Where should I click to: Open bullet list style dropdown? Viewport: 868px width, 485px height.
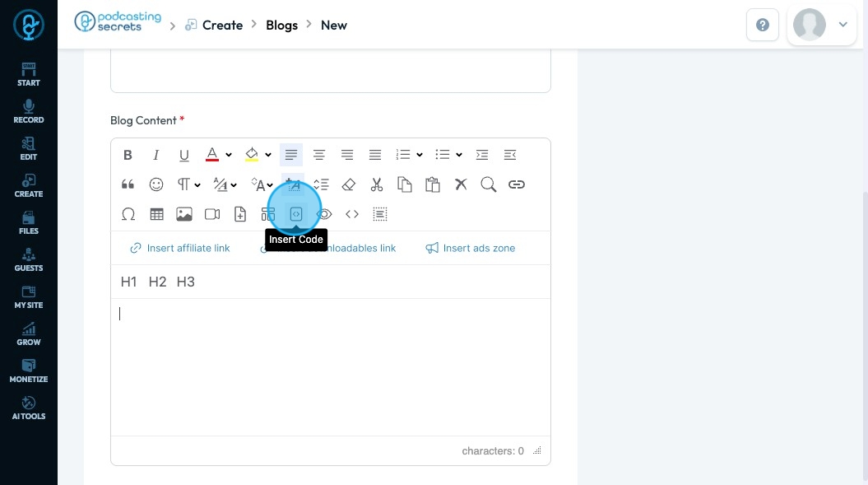459,155
